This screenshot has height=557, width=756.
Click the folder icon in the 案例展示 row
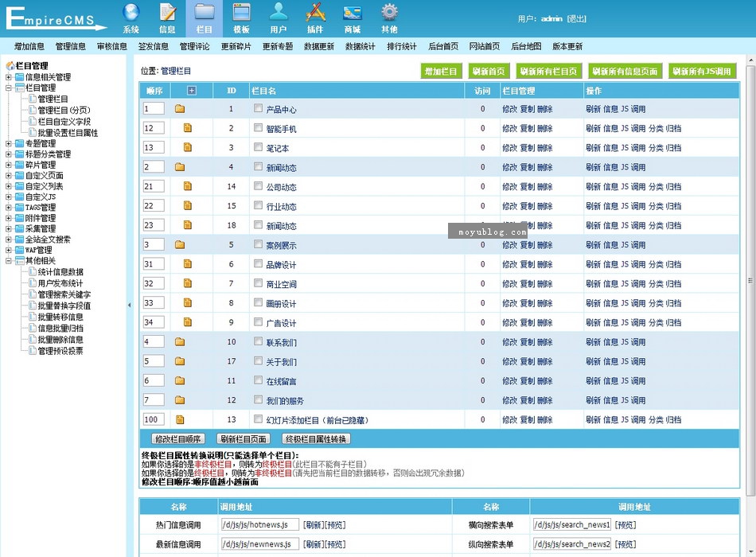(180, 244)
